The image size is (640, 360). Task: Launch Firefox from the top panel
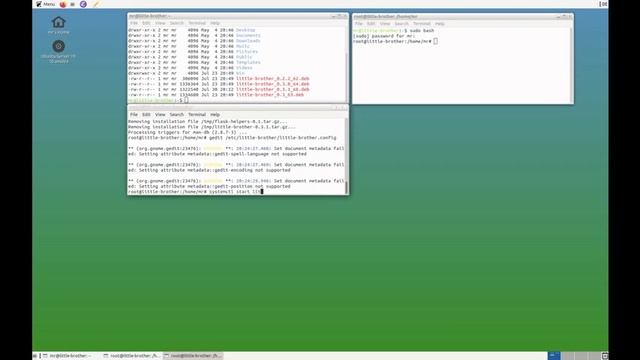point(63,4)
